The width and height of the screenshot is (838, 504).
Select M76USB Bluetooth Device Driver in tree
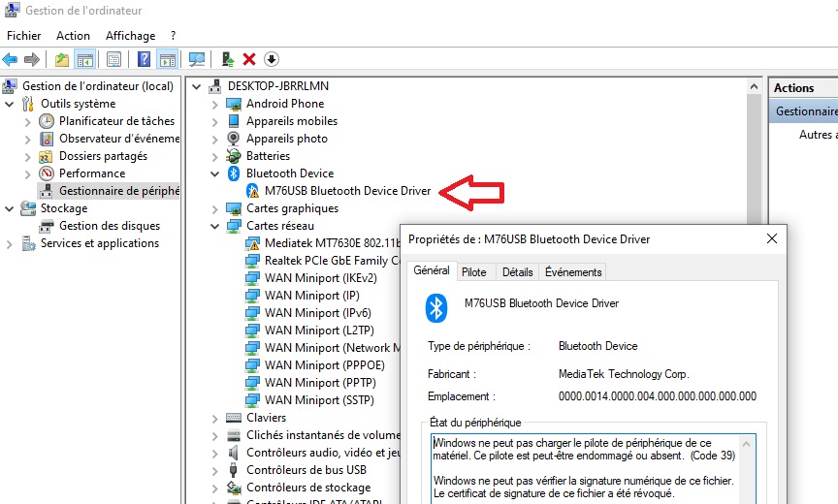point(347,191)
